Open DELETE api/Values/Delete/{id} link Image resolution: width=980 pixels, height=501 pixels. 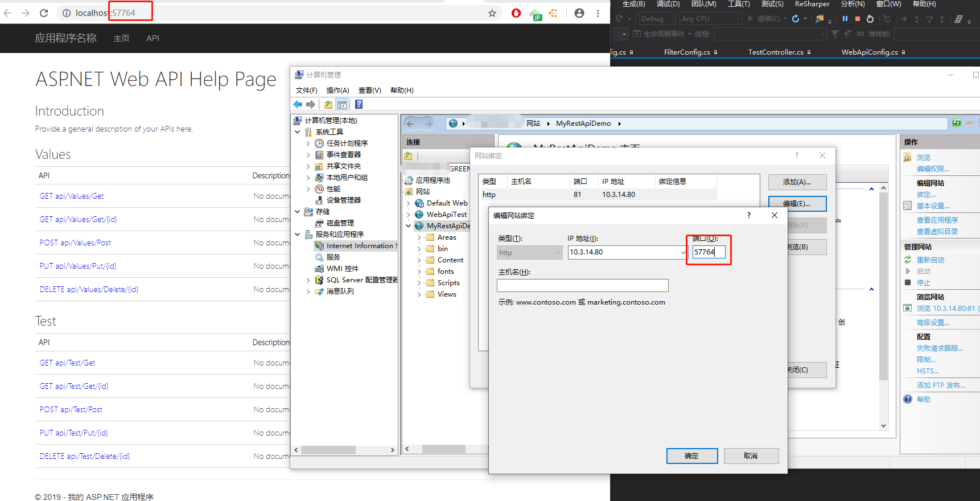(x=89, y=290)
